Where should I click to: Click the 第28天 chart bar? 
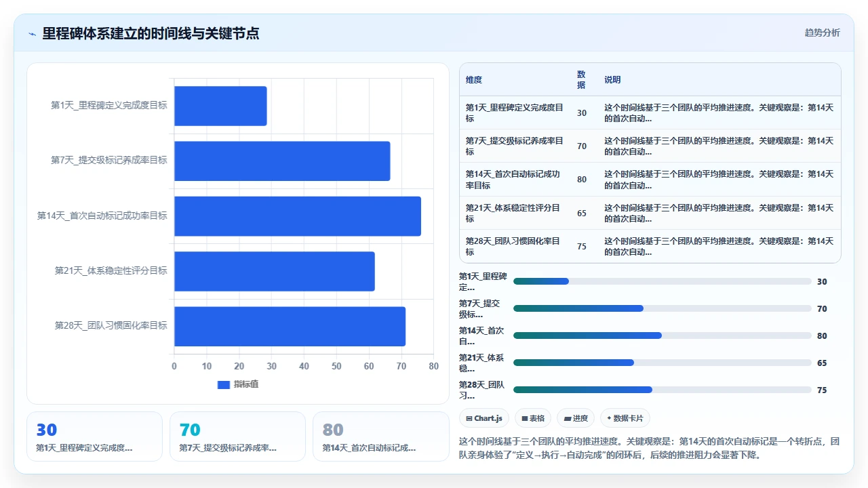tap(290, 326)
